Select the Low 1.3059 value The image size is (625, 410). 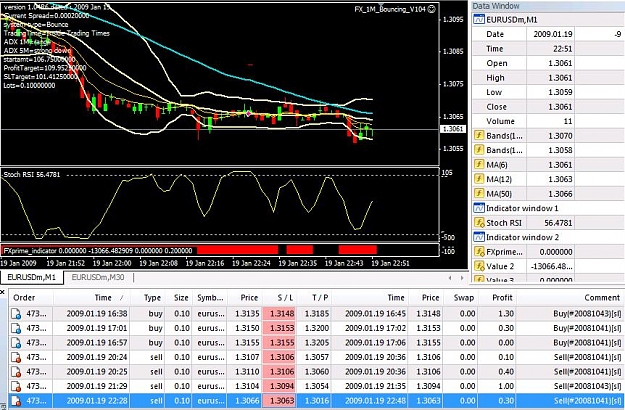560,92
